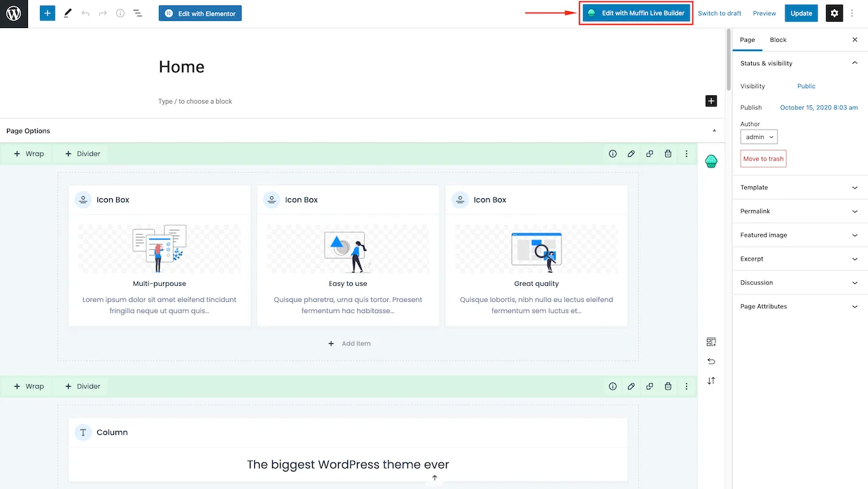Switch to the Block tab
This screenshot has width=868, height=489.
coord(778,40)
